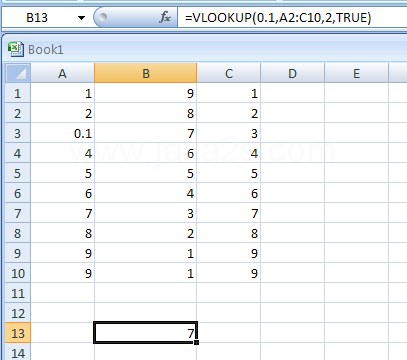Image resolution: width=407 pixels, height=360 pixels.
Task: Select column A header
Action: pyautogui.click(x=62, y=73)
